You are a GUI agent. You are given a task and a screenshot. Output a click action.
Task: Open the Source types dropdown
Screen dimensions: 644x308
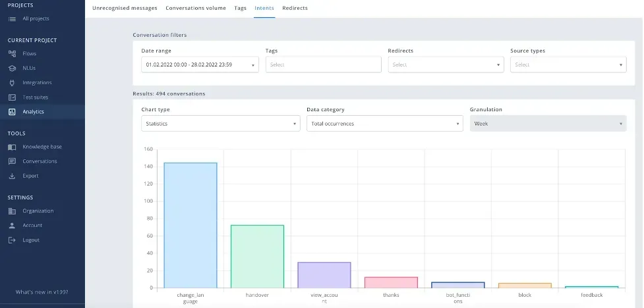568,64
